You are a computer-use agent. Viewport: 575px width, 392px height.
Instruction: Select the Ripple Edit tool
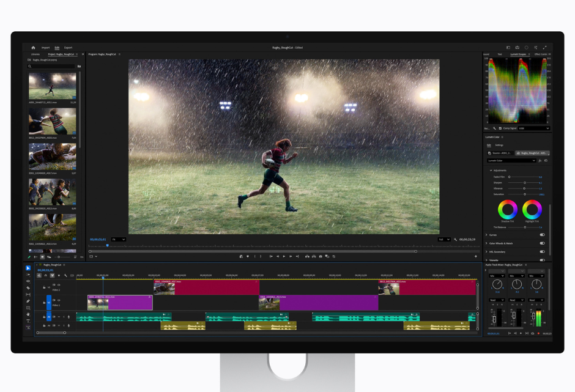[x=28, y=281]
